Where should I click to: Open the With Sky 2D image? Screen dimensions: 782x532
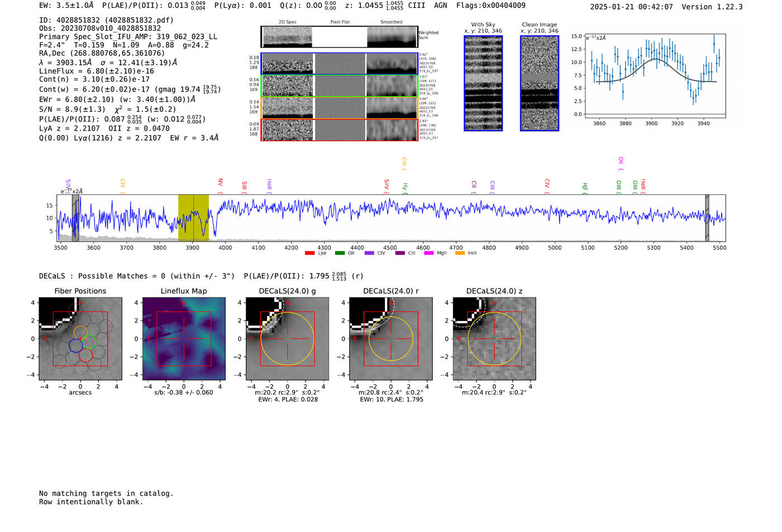pyautogui.click(x=483, y=83)
